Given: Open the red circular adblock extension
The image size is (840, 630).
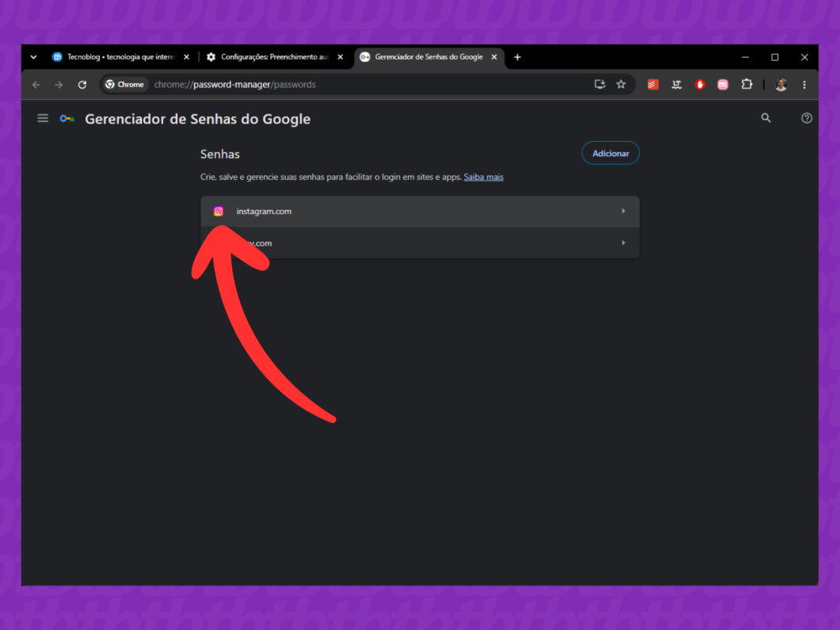Looking at the screenshot, I should click(x=700, y=85).
